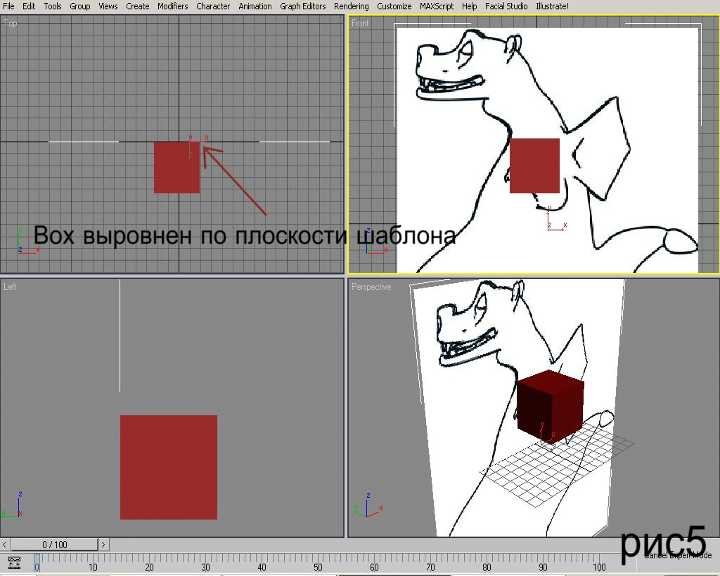Open the MAXScript menu
Image resolution: width=720 pixels, height=576 pixels.
[x=437, y=6]
